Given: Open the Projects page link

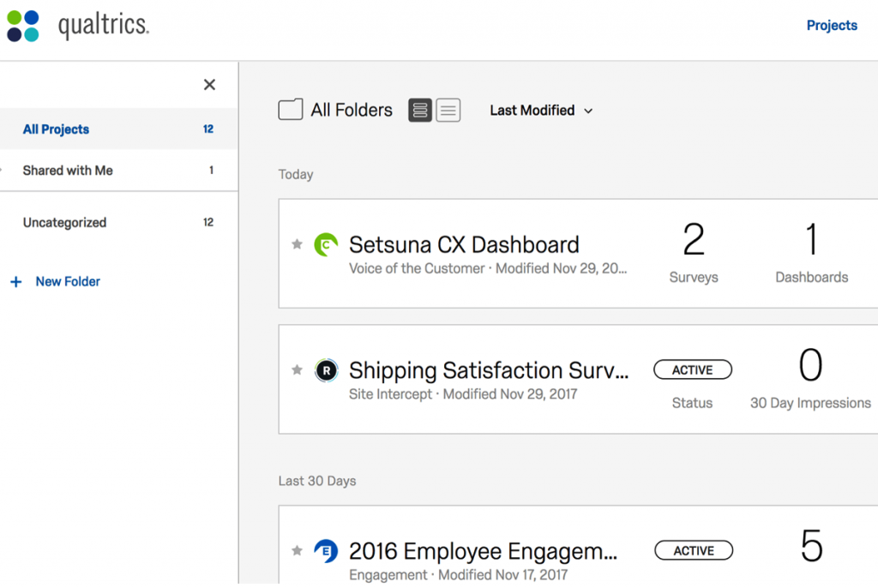Looking at the screenshot, I should 831,25.
